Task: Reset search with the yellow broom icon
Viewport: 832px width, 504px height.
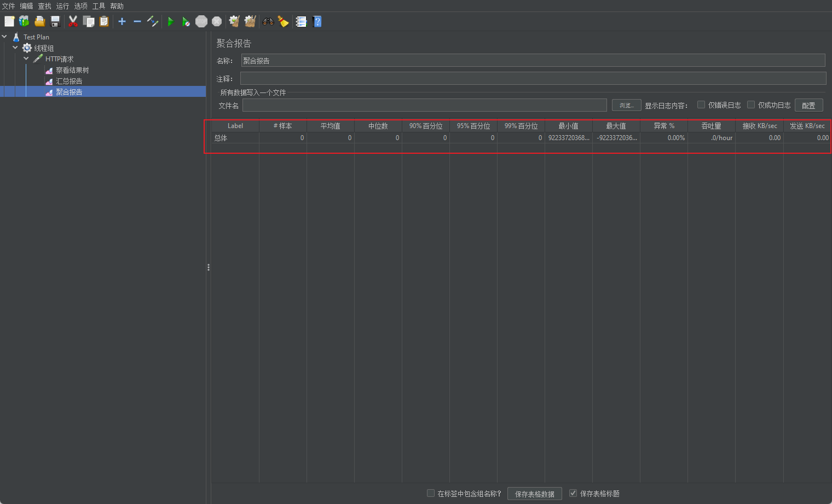Action: pyautogui.click(x=283, y=21)
